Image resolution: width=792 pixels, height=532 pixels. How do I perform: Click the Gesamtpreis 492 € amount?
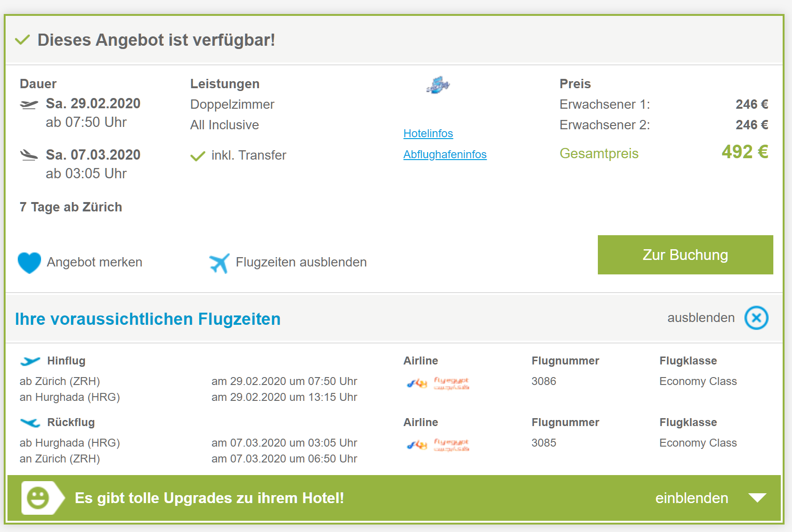(745, 152)
